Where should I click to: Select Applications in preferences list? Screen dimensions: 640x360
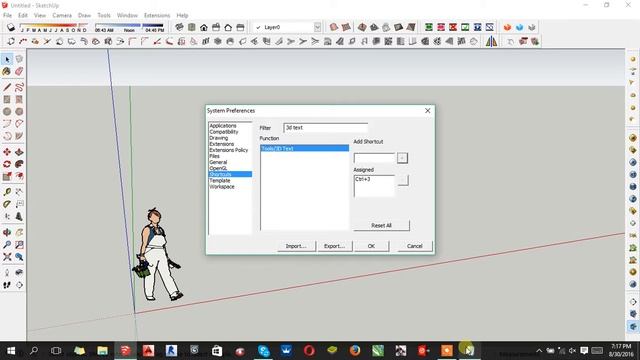pyautogui.click(x=223, y=126)
